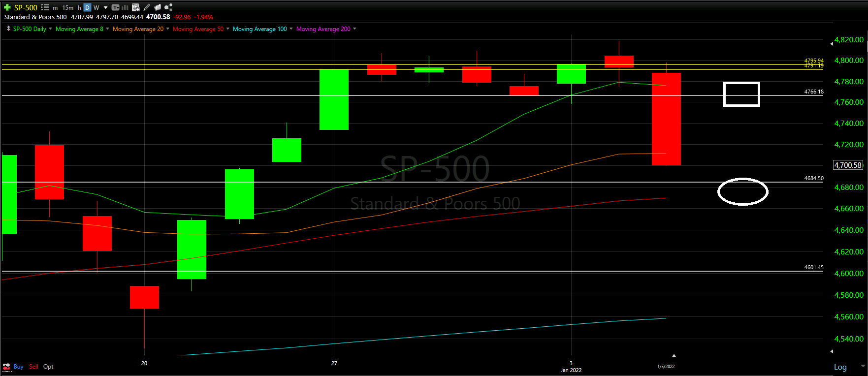Click the Jan 2022 date axis label

coord(571,370)
